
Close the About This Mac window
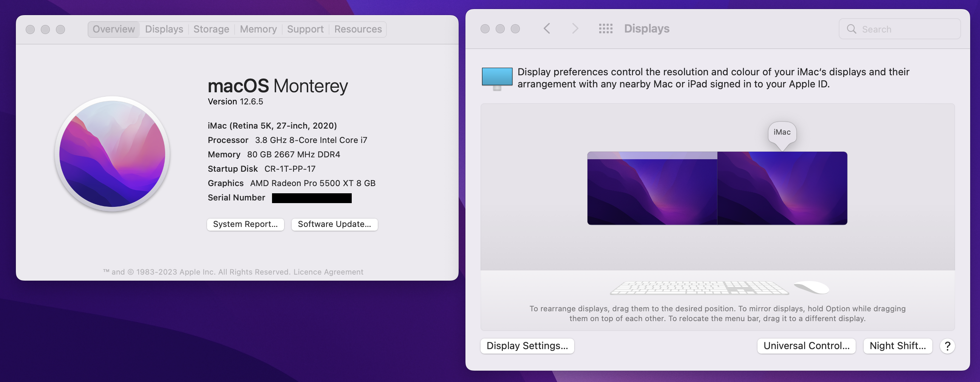click(x=31, y=30)
